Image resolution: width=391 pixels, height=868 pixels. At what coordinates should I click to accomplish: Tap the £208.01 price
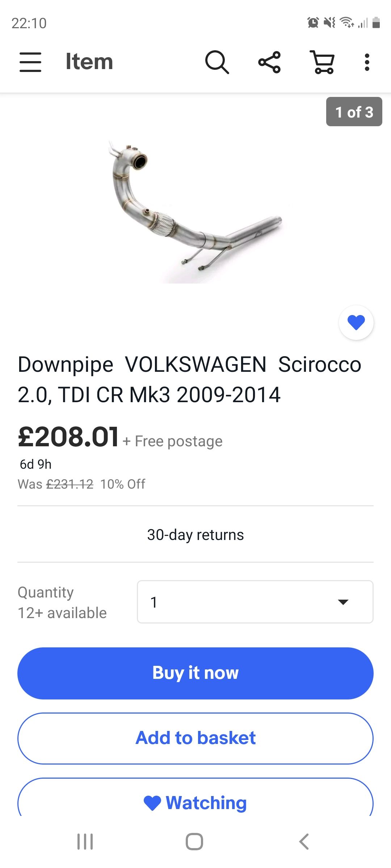coord(68,437)
